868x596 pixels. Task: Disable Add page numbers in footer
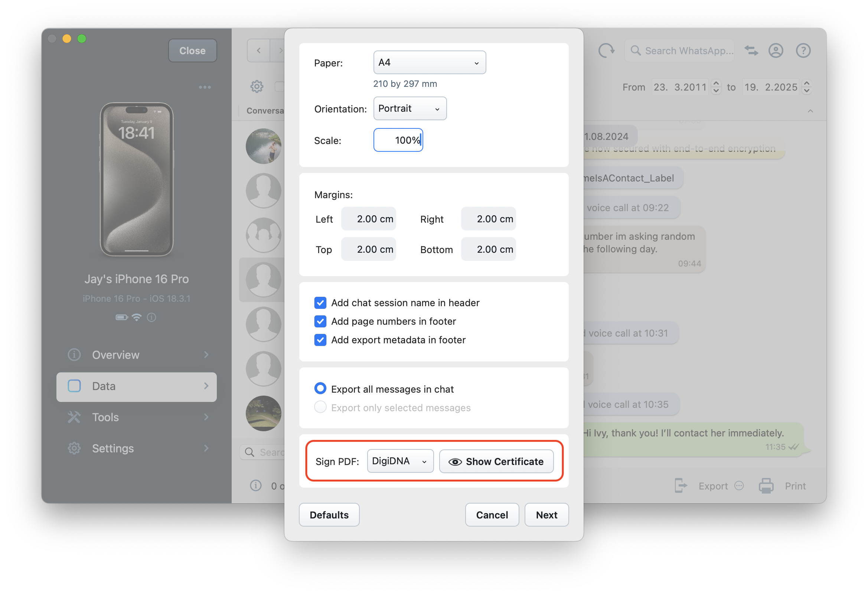(x=320, y=321)
